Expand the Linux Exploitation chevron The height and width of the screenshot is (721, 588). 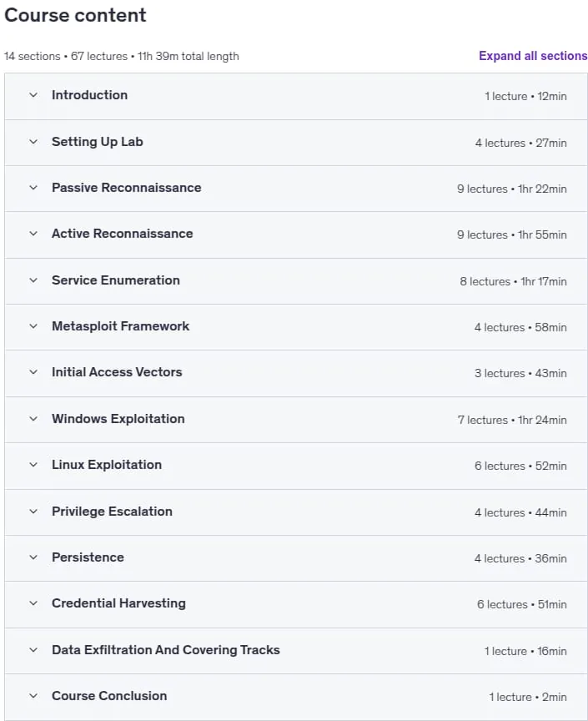pos(33,465)
